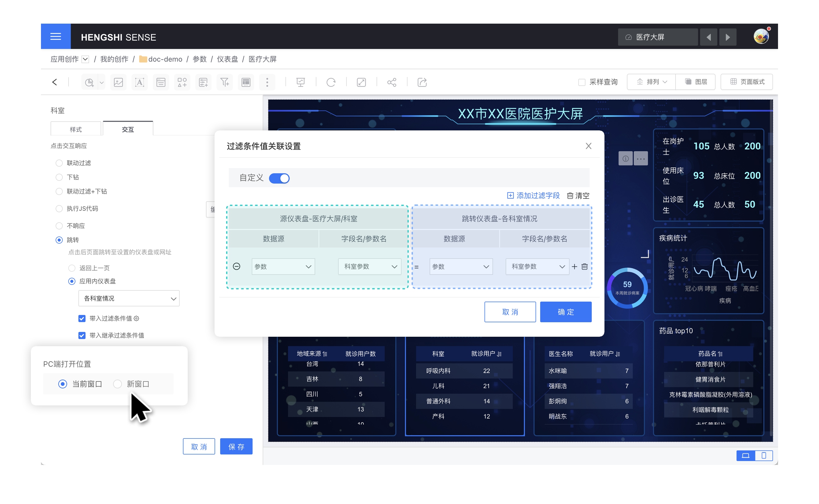Open target 科室参数 field dropdown

537,267
